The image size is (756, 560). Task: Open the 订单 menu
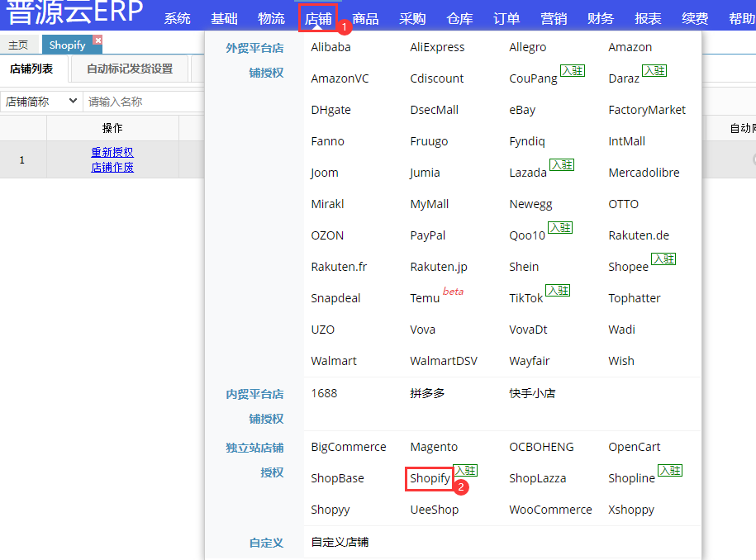point(506,18)
